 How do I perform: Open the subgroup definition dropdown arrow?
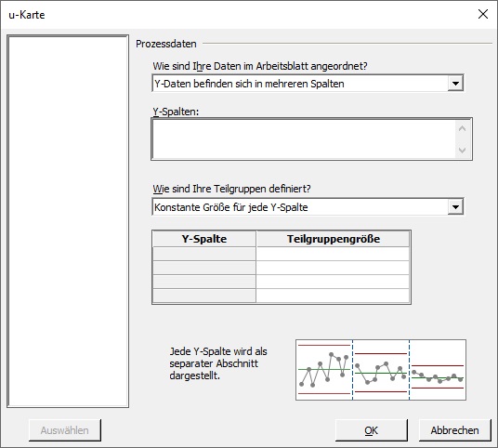click(x=455, y=207)
